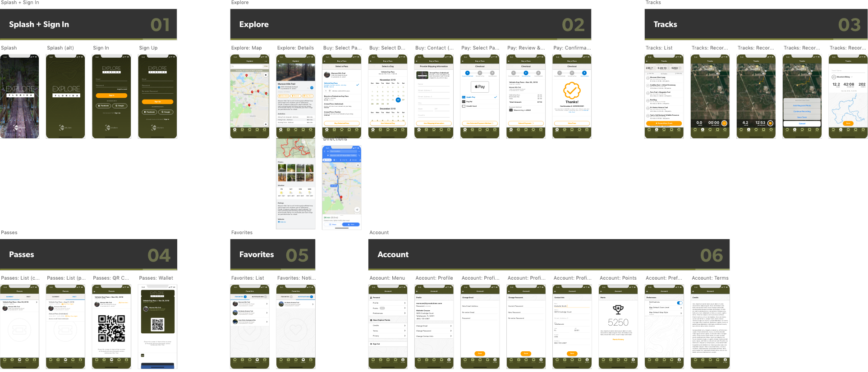Screen dimensions: 868x372
Task: Expand the Preferences row chevron in Account: Menu
Action: tap(405, 313)
